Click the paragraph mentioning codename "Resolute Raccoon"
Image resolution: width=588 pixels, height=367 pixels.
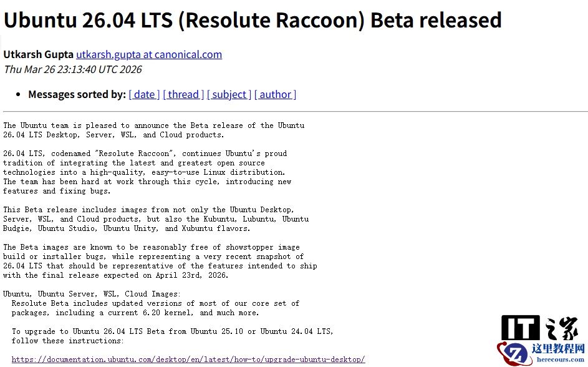(x=147, y=172)
